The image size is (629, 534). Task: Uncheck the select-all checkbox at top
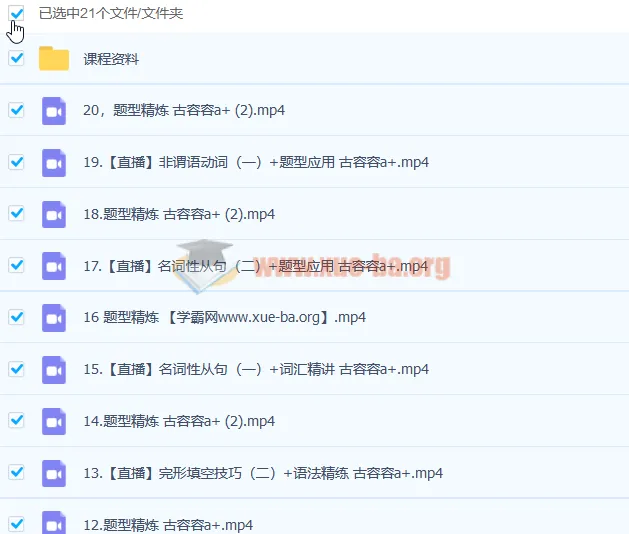click(x=16, y=14)
